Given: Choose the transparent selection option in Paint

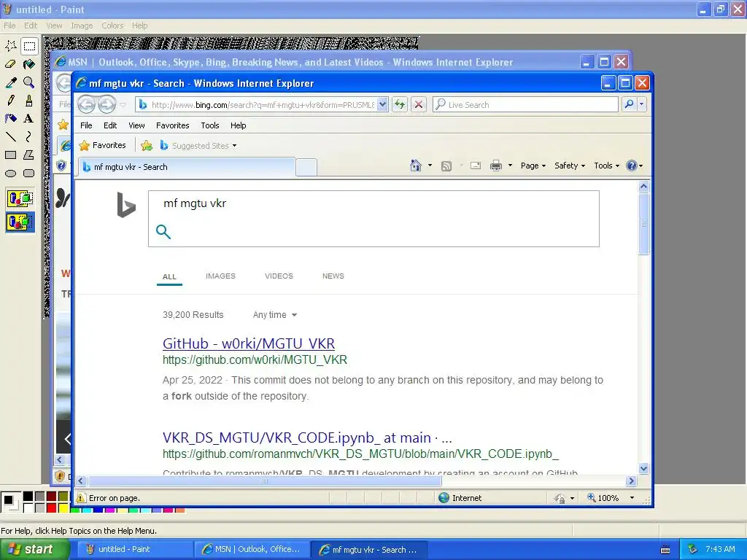Looking at the screenshot, I should 20,222.
